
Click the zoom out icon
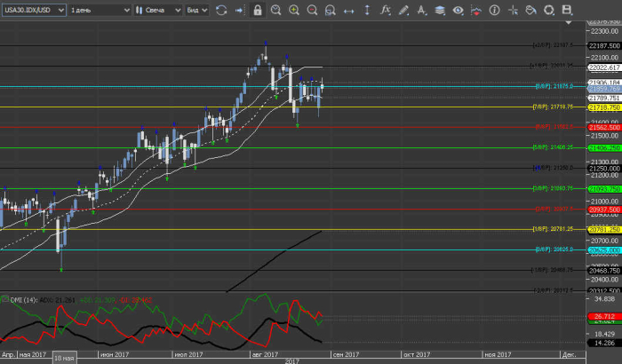(x=312, y=11)
